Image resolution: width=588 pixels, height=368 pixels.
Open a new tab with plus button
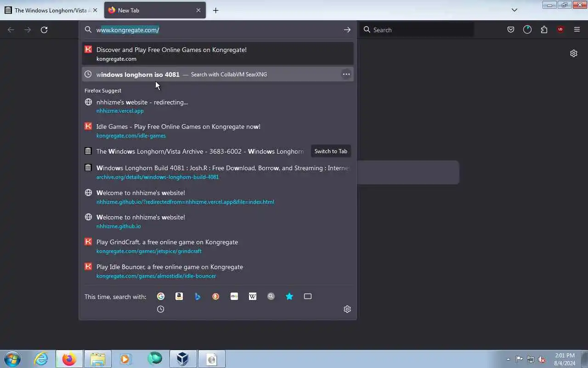[215, 10]
